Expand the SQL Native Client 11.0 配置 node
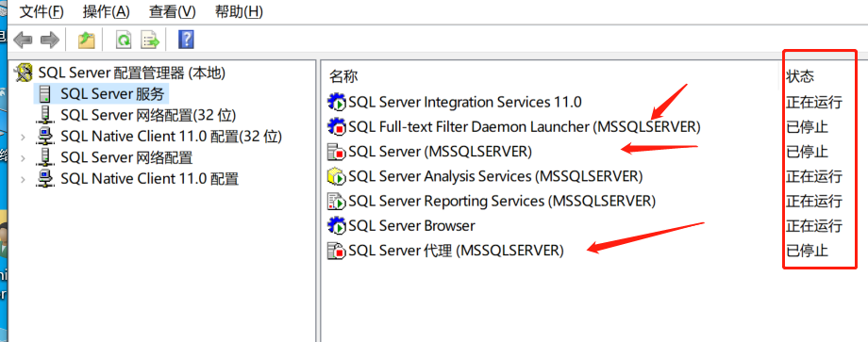 (x=23, y=179)
